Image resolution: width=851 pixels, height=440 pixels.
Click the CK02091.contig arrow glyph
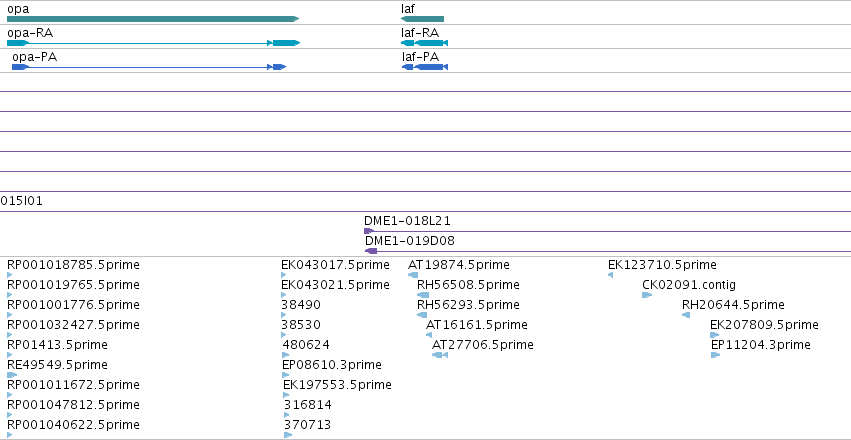pos(647,295)
